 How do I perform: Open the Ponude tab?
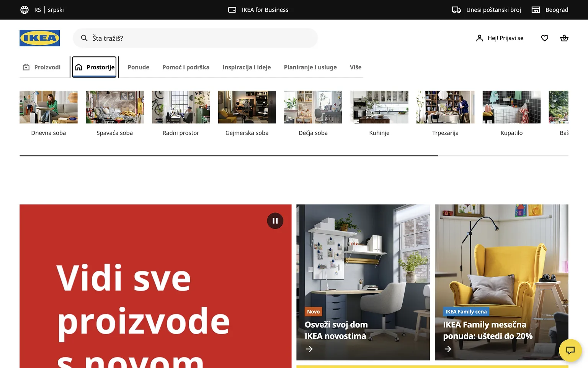click(139, 67)
